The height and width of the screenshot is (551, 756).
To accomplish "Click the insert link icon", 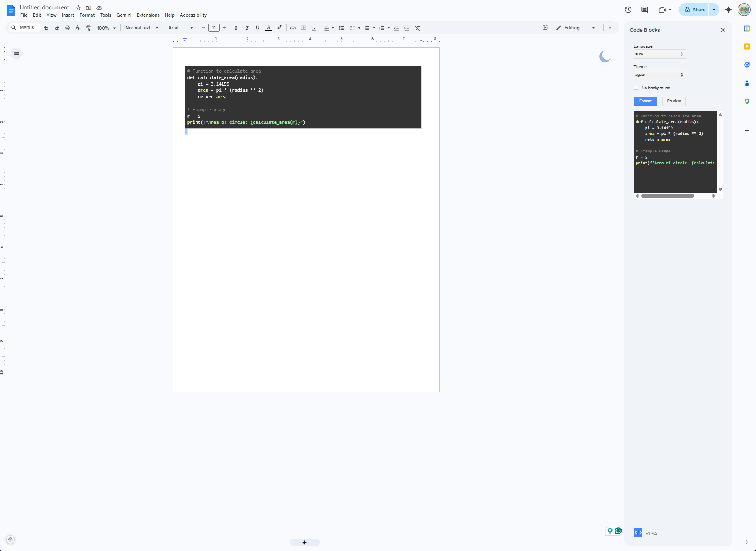I will [293, 28].
